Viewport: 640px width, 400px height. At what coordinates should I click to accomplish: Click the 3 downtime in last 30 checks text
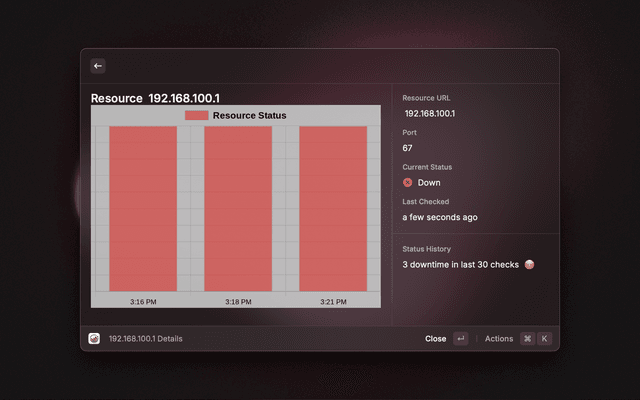461,264
